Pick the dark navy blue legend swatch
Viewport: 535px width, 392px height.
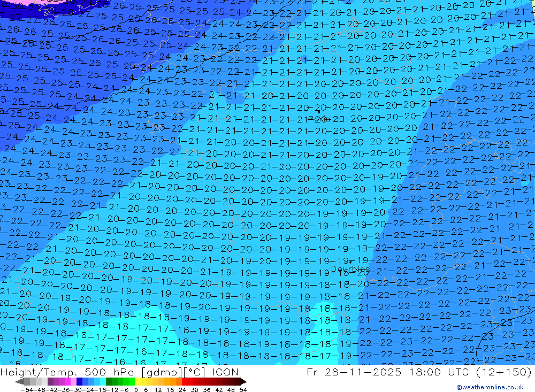[79, 382]
